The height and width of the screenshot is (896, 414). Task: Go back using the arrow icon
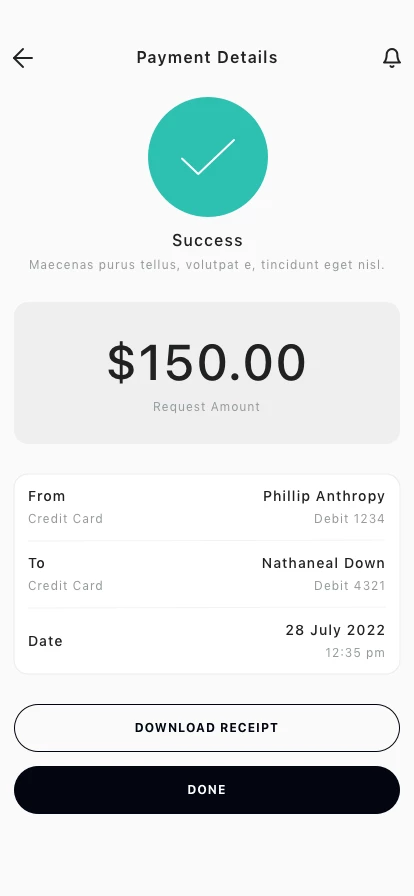point(23,58)
